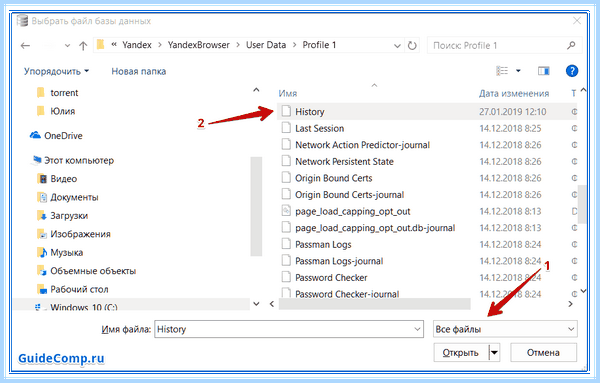The width and height of the screenshot is (600, 383).
Task: Select the Yandex breadcrumb segment
Action: coord(137,45)
